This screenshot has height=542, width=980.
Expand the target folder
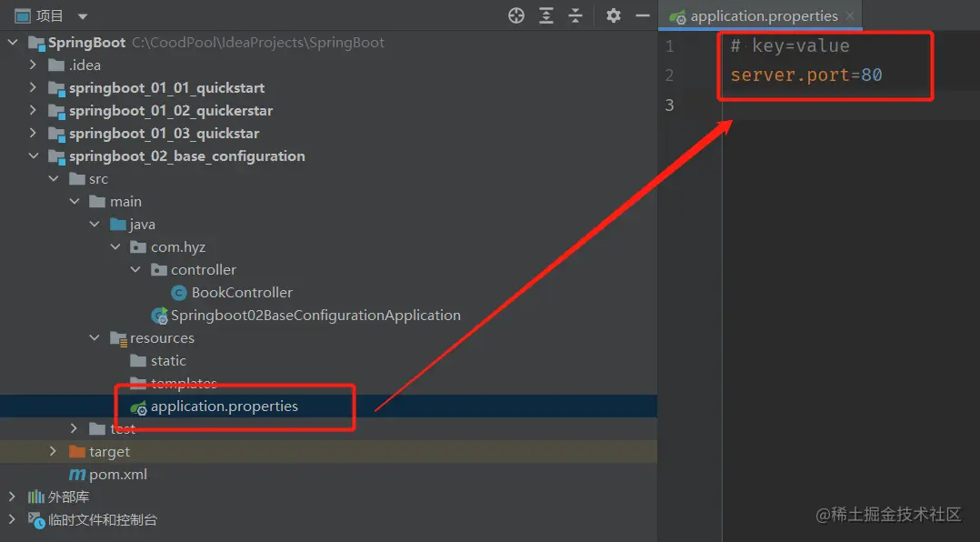[x=53, y=451]
